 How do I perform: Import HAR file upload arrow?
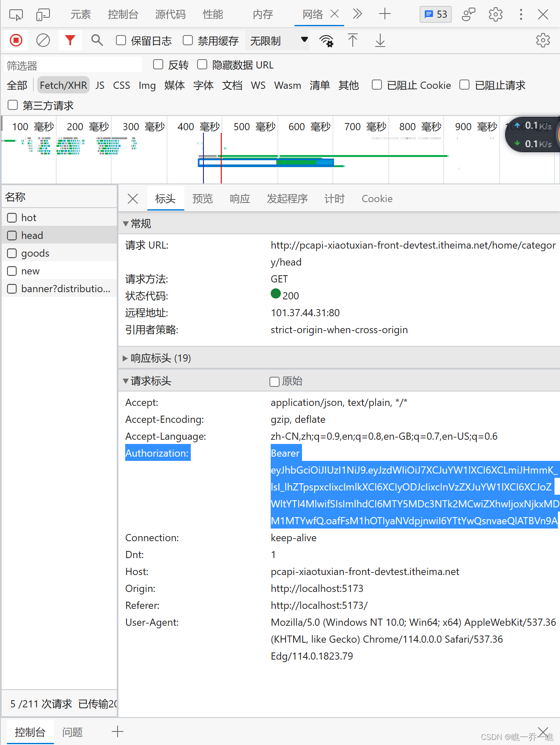(353, 41)
